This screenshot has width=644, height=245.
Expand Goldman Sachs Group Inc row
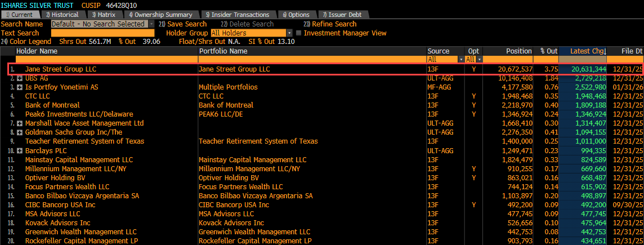19,132
